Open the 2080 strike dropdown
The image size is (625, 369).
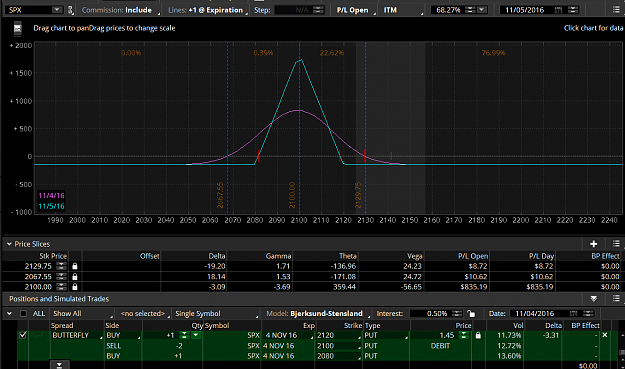point(339,356)
